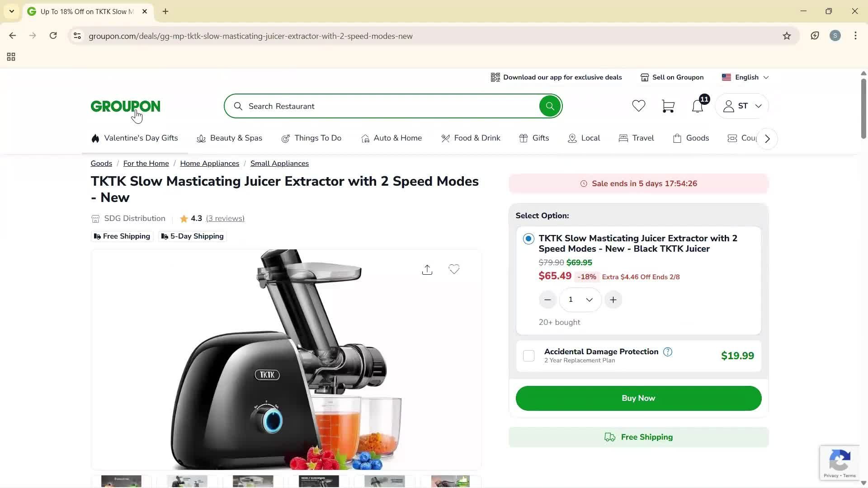The image size is (868, 488).
Task: Share this deal with the share icon
Action: pyautogui.click(x=427, y=270)
